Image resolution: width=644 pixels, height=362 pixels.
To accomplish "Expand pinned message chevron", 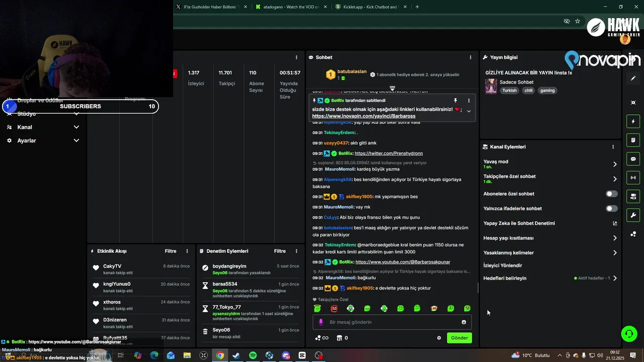I will coord(469,111).
